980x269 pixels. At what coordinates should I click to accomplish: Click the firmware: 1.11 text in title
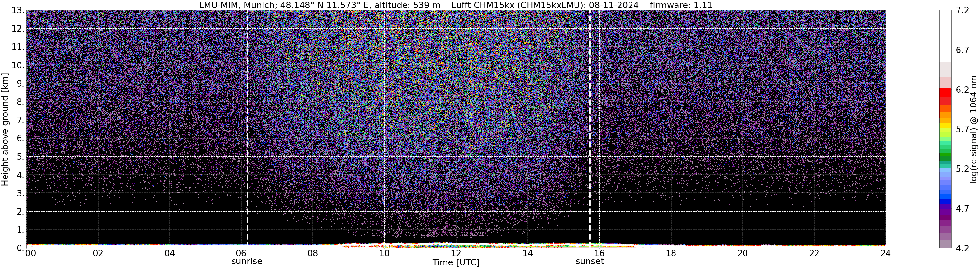[681, 5]
